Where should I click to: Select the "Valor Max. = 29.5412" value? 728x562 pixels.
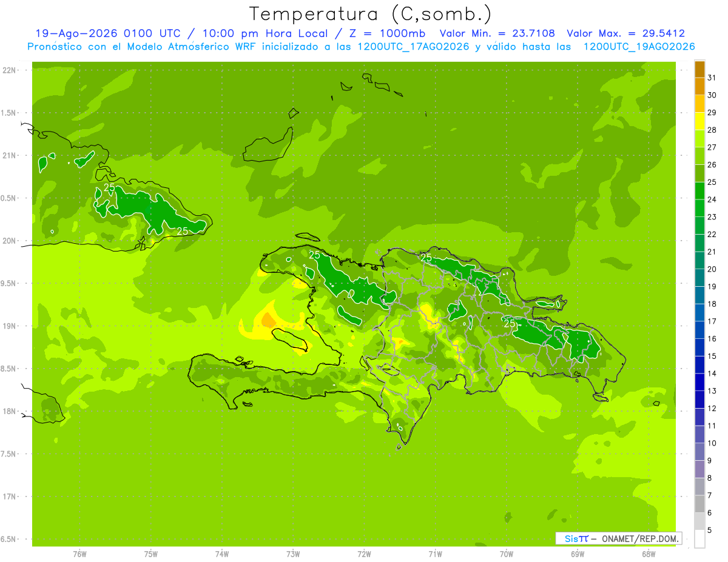pos(626,34)
